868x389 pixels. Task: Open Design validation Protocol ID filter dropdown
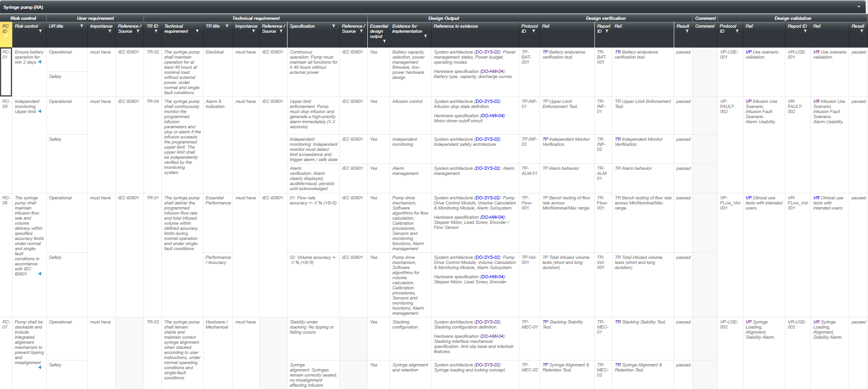[x=737, y=31]
